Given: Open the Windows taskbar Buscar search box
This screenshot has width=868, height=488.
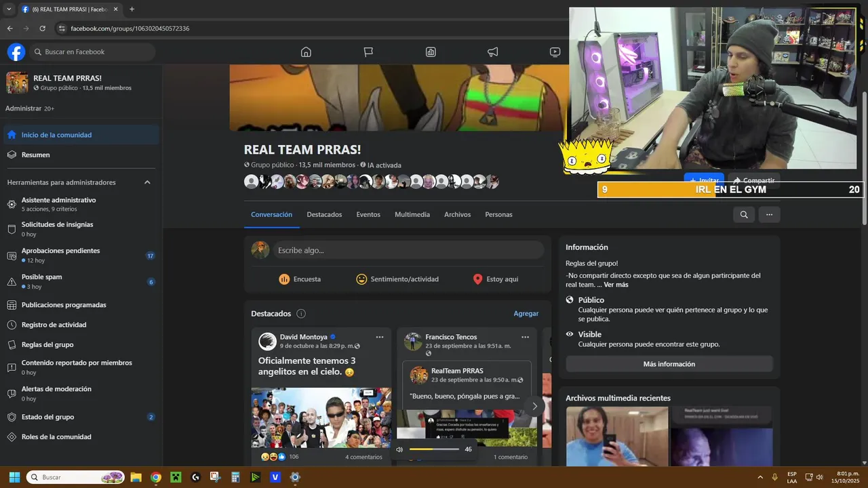Looking at the screenshot, I should tap(76, 477).
